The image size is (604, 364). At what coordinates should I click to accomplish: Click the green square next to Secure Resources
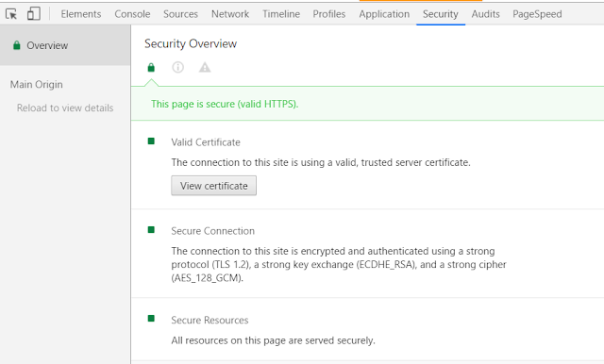(151, 318)
